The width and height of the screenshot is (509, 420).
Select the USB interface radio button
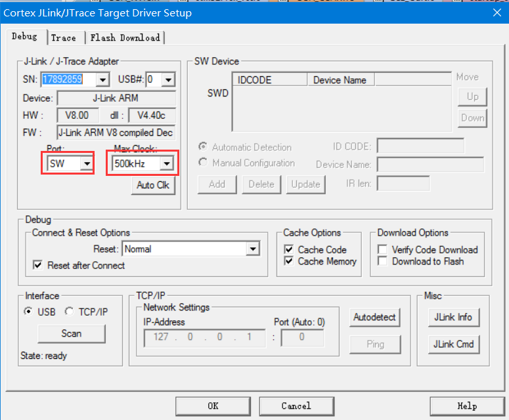(x=28, y=312)
